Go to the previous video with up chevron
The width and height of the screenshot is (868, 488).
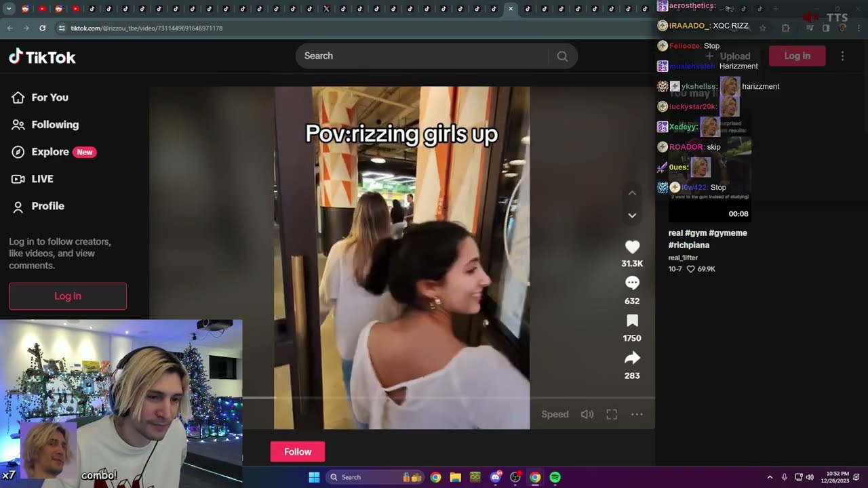click(x=632, y=193)
